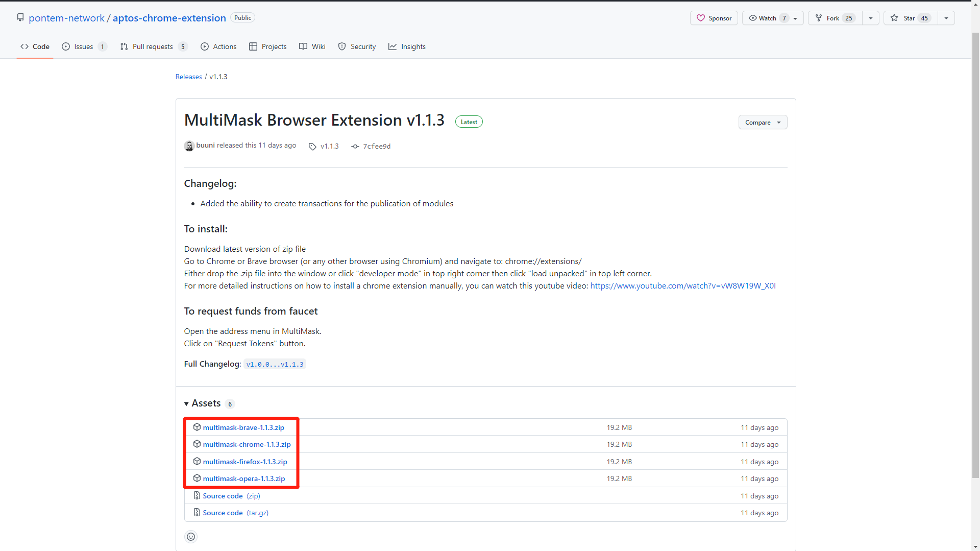The height and width of the screenshot is (551, 980).
Task: Open commit 7cfee9d
Action: tap(377, 147)
